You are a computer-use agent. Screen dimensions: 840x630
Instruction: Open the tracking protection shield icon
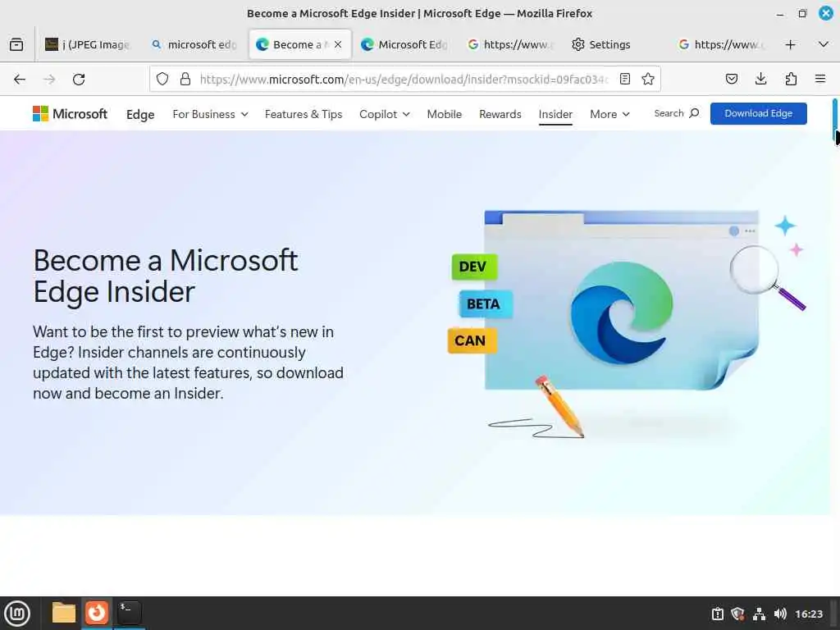pos(162,80)
